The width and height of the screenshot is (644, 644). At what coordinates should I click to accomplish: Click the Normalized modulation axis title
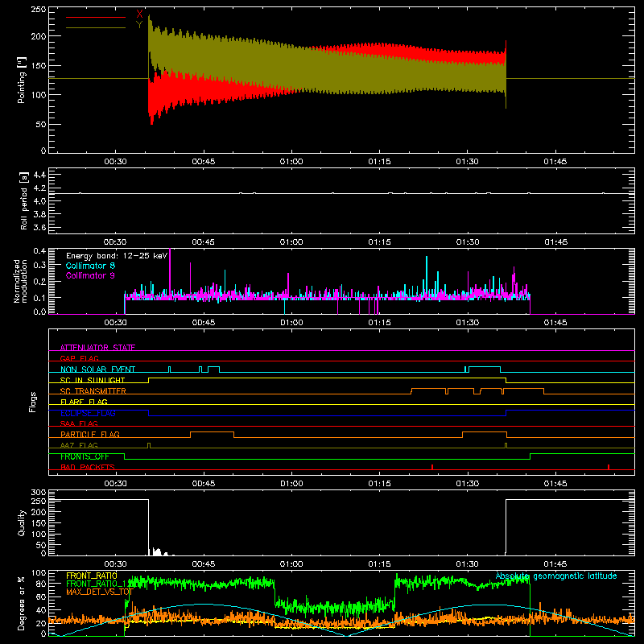pyautogui.click(x=20, y=281)
